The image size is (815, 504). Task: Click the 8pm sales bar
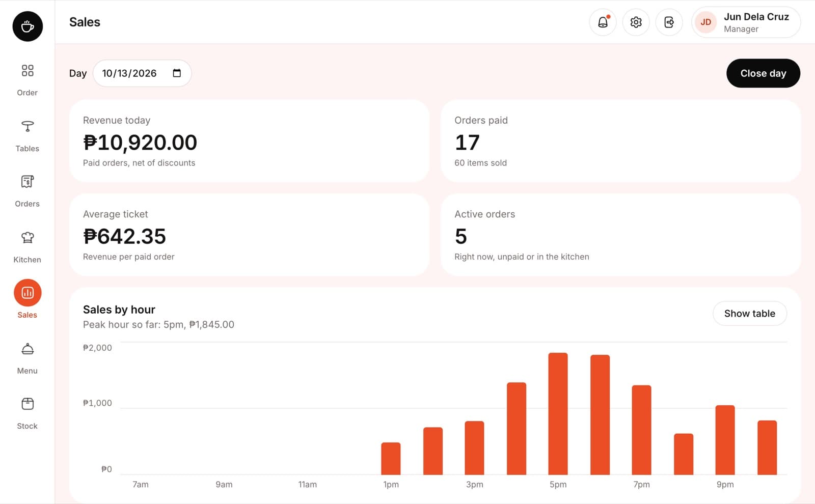point(683,454)
